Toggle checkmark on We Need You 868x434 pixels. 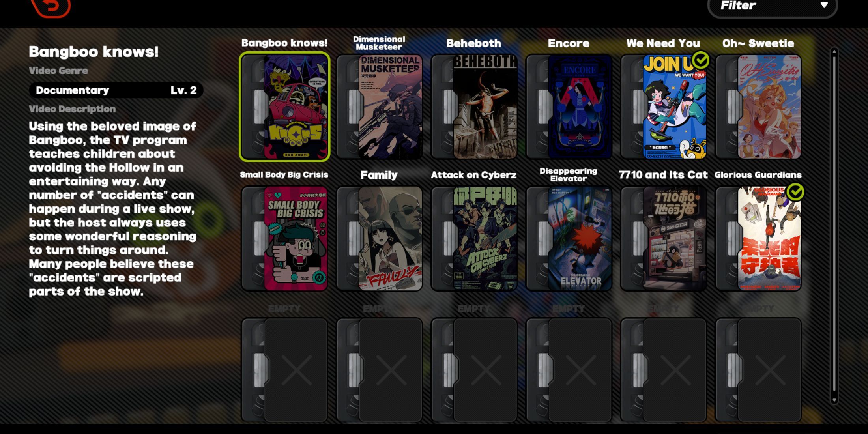point(702,58)
